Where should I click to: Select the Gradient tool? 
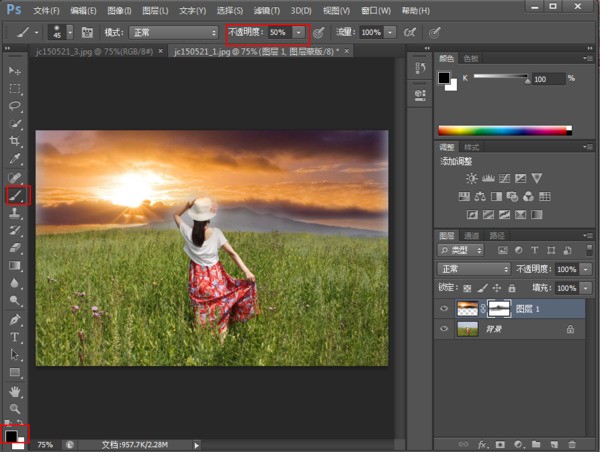pyautogui.click(x=15, y=266)
